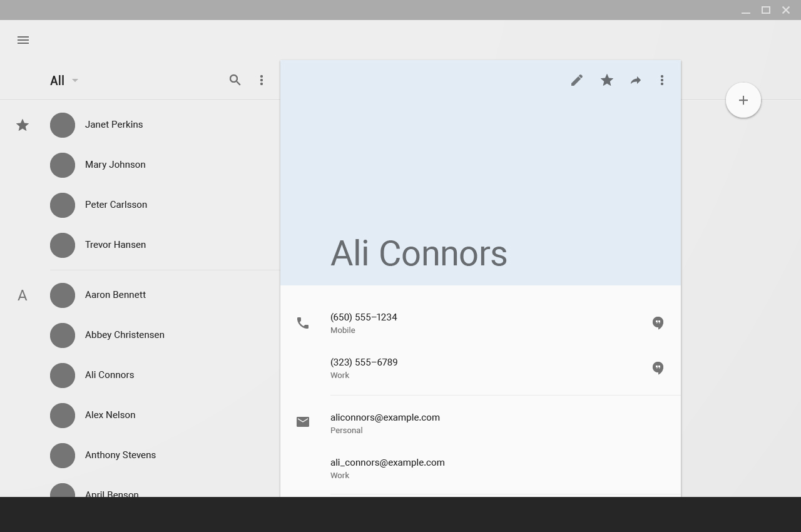Open the contact card's more options menu
The image size is (801, 532).
pyautogui.click(x=661, y=80)
